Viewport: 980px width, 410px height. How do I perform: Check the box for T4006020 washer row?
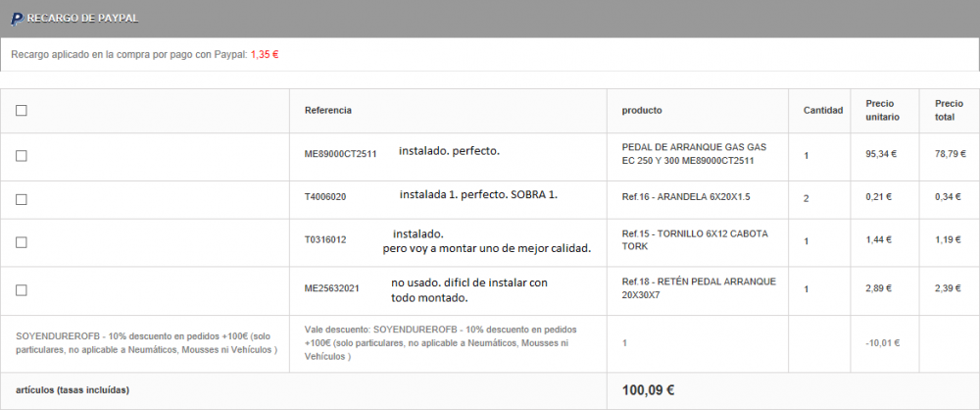click(22, 199)
